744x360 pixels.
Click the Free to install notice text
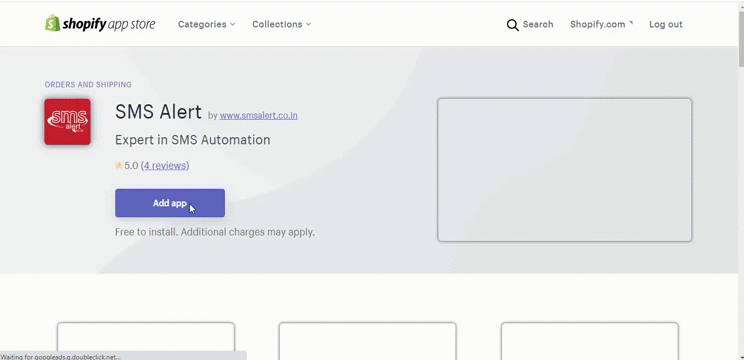point(214,232)
